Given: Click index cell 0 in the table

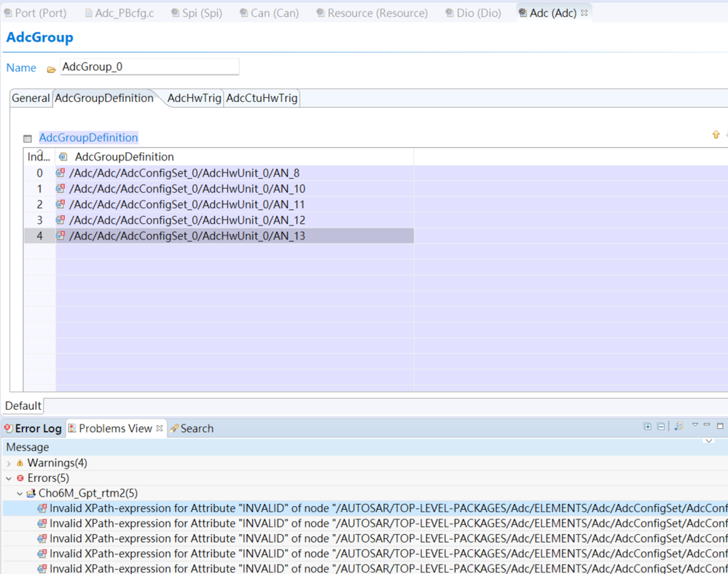Looking at the screenshot, I should (x=39, y=173).
